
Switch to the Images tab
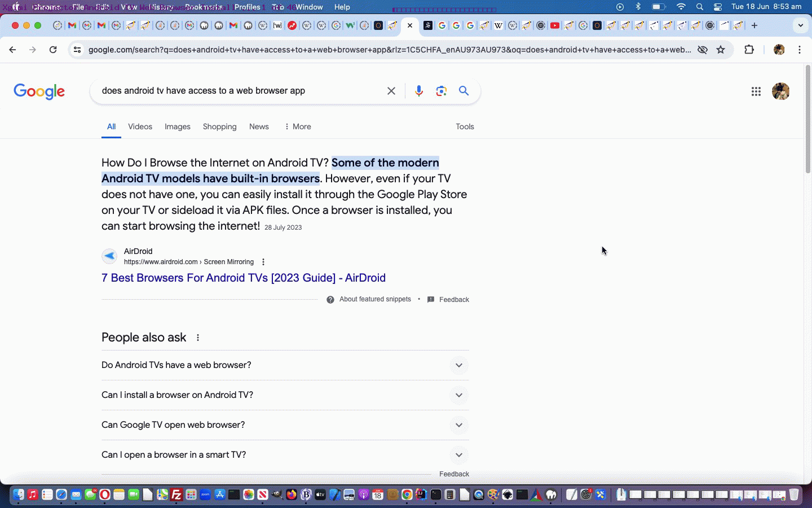[178, 126]
